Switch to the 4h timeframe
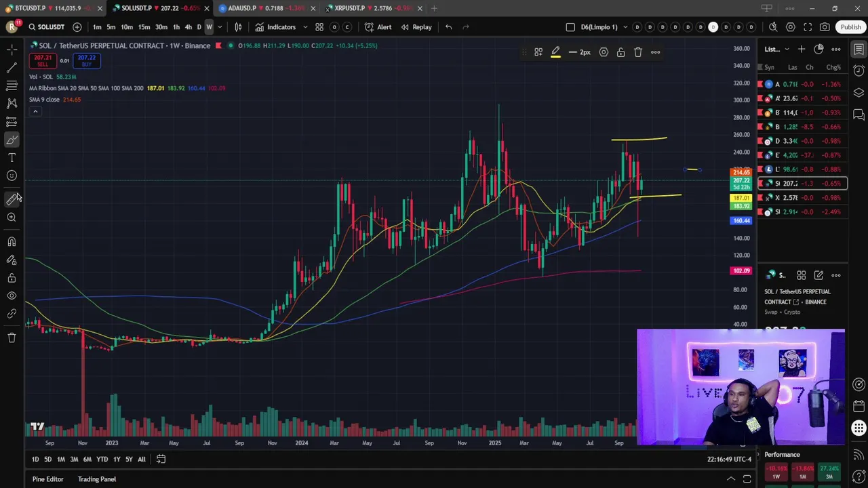 coord(188,27)
